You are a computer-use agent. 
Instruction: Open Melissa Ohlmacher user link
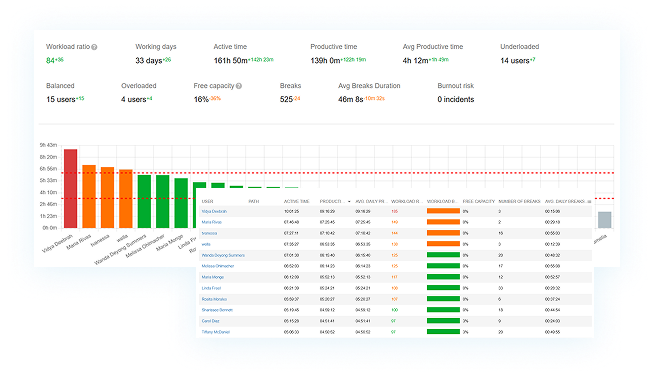218,266
